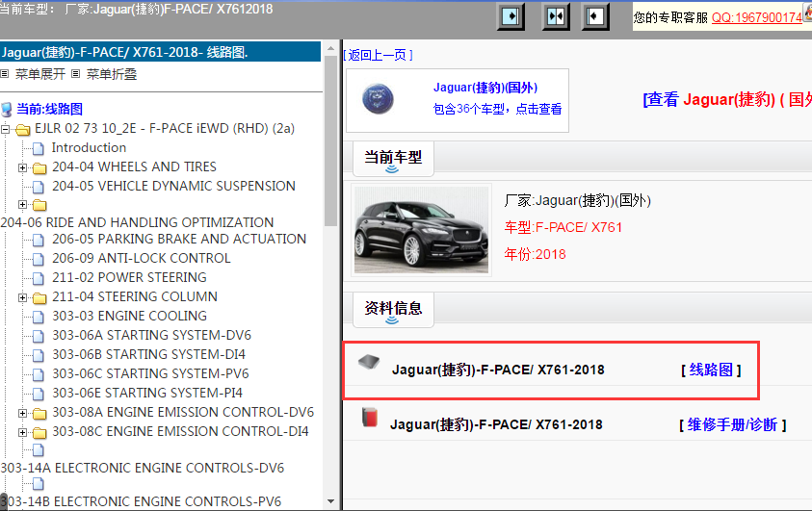Click the 211-04 STEERING COLUMN folder icon

tap(39, 298)
